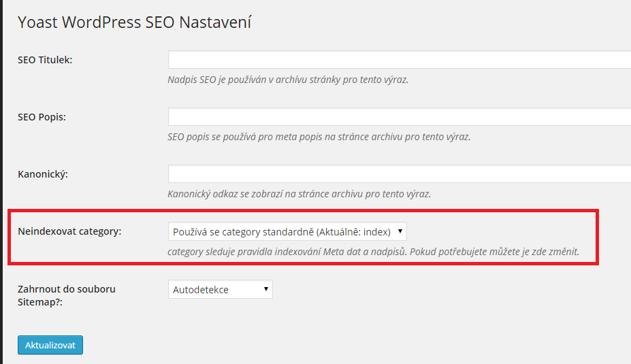Click the Nadpis SEO help text
Screen dimensions: 631x364
(x=288, y=80)
